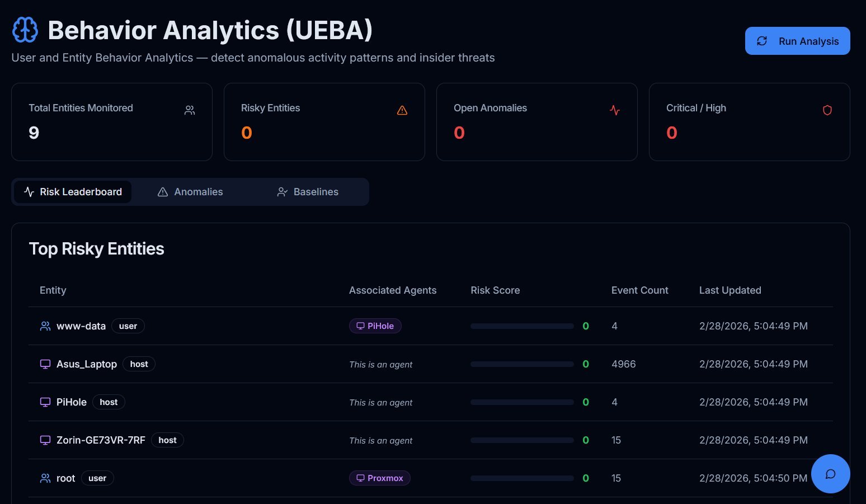
Task: Click the activity waveform icon on Open Anomalies card
Action: click(614, 110)
